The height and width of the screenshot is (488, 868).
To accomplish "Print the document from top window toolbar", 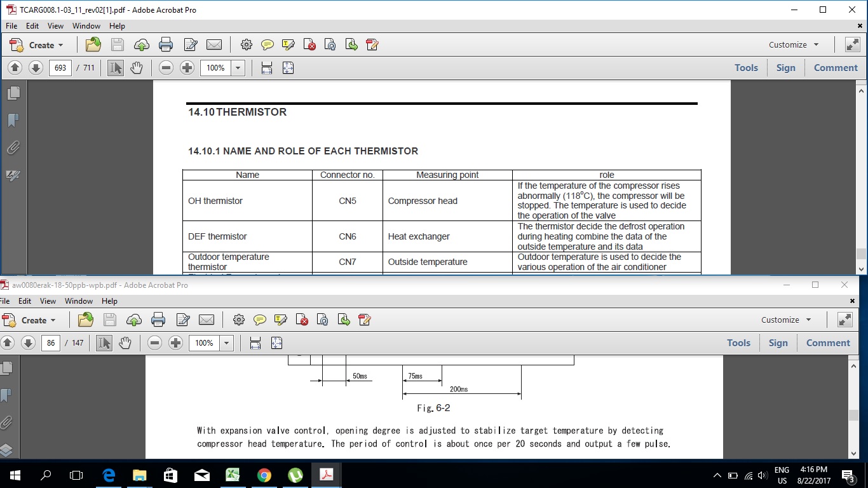I will pos(166,44).
